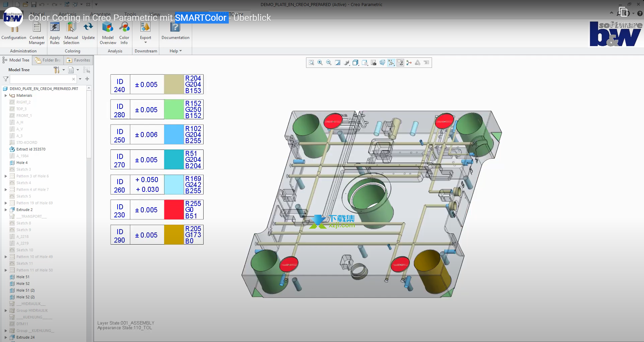Screen dimensions: 644x342
Task: Click the Regenerate icon in quick access toolbar
Action: tap(67, 4)
